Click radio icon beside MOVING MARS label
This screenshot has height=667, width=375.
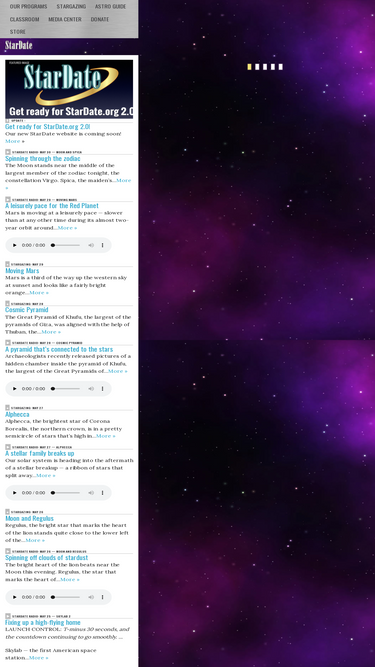8,199
